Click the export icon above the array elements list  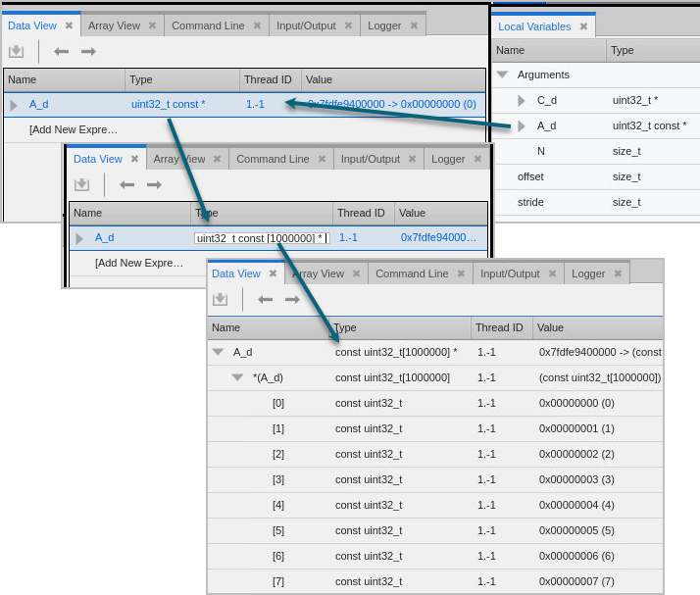pyautogui.click(x=221, y=299)
